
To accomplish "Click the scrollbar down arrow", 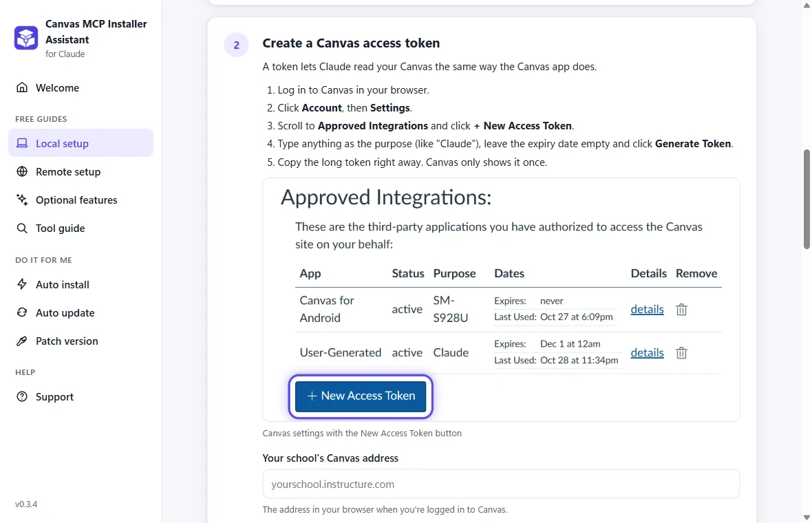I will tap(806, 517).
